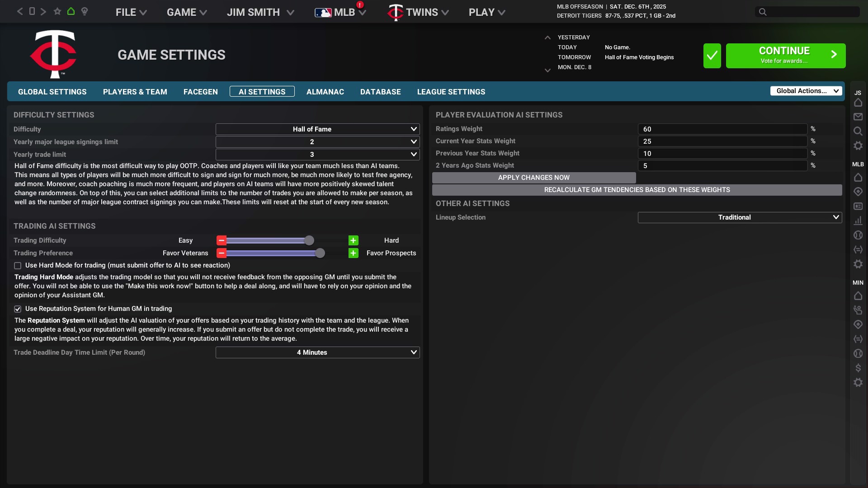Expand the Lineup Selection Traditional dropdown
The image size is (868, 488).
click(740, 217)
